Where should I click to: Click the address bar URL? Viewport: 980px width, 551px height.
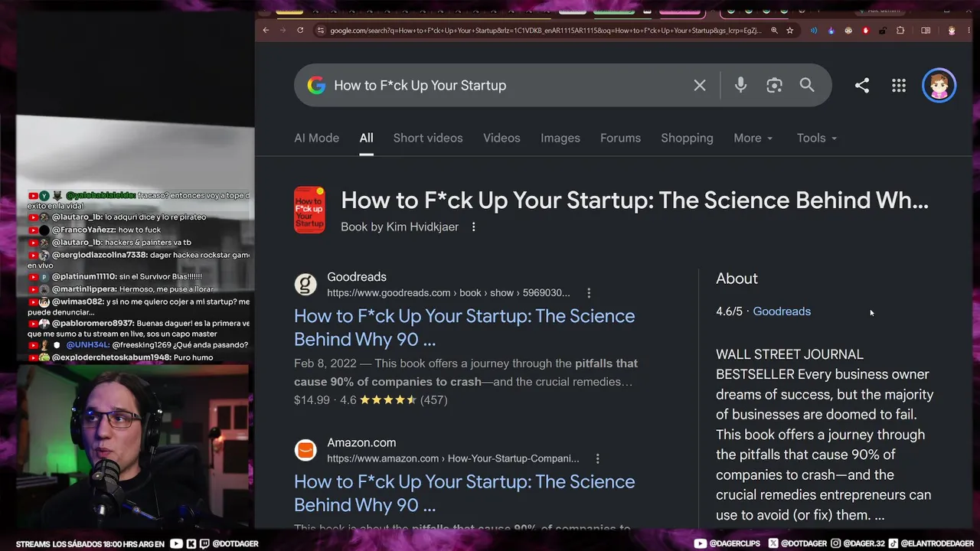(x=546, y=31)
